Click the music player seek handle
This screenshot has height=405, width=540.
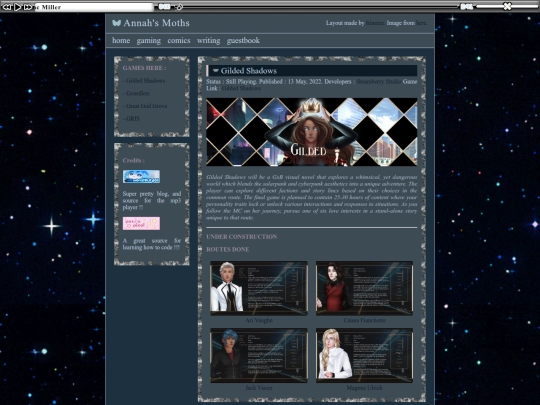[x=179, y=7]
